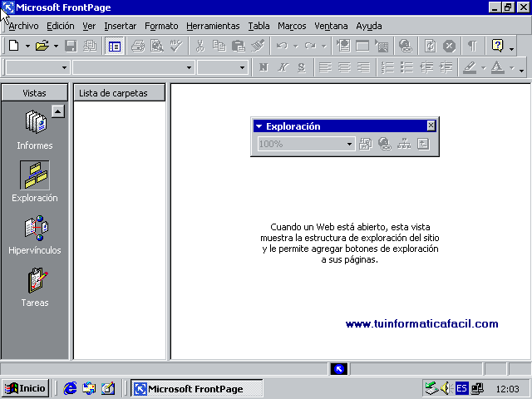
Task: Click the Increase Indent icon
Action: pos(446,67)
